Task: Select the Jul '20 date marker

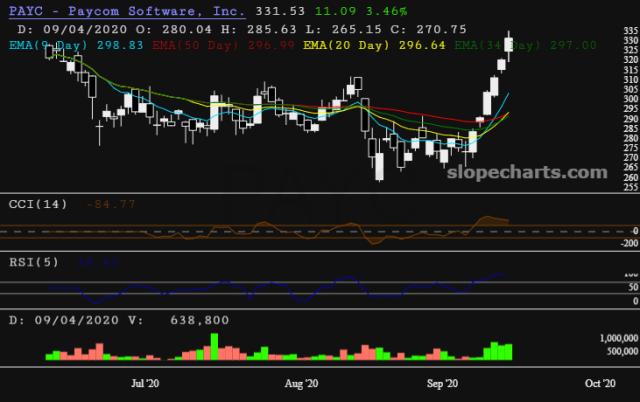Action: tap(145, 383)
